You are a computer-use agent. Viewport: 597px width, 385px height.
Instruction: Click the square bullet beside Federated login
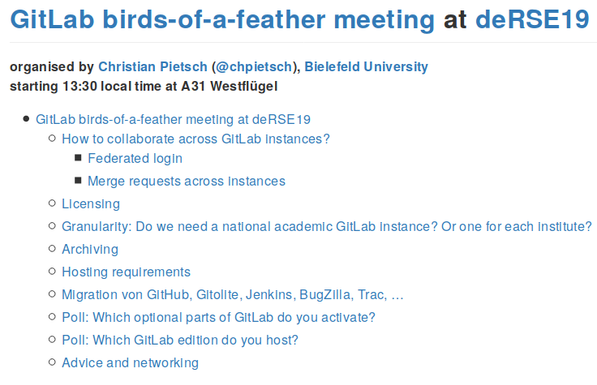point(78,158)
